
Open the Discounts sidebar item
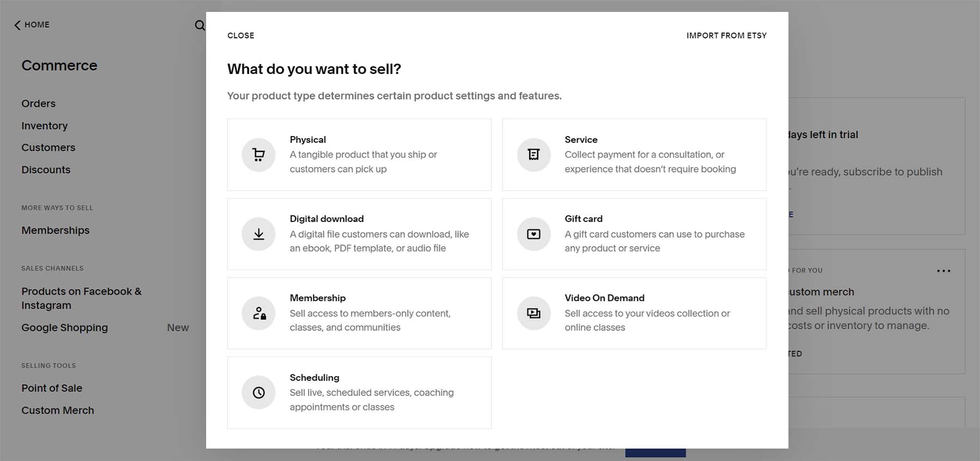pos(46,170)
